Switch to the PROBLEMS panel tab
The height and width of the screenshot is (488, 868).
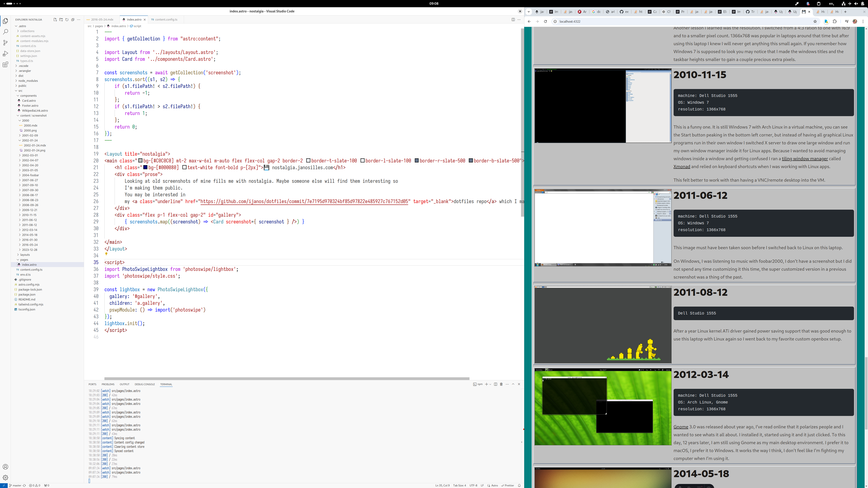(x=108, y=384)
